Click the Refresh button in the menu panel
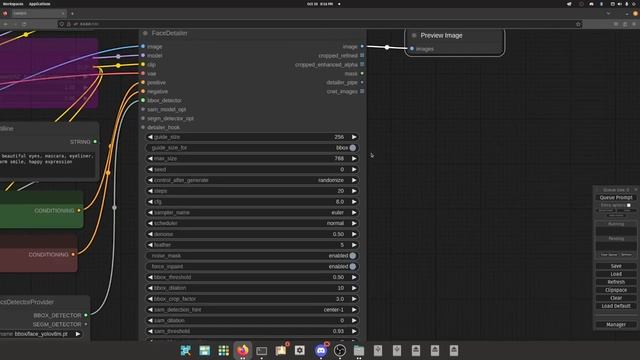 (x=616, y=282)
